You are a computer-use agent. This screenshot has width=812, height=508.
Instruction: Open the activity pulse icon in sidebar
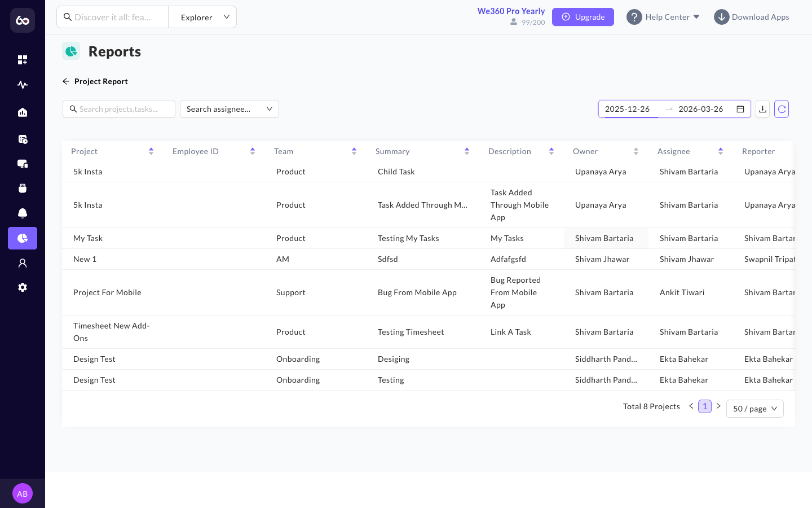point(23,85)
